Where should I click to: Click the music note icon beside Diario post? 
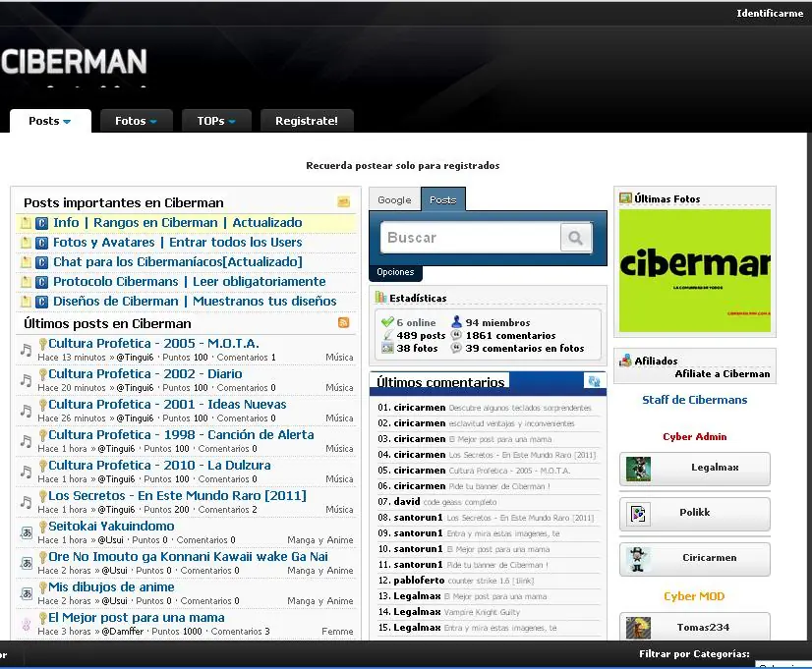[26, 381]
